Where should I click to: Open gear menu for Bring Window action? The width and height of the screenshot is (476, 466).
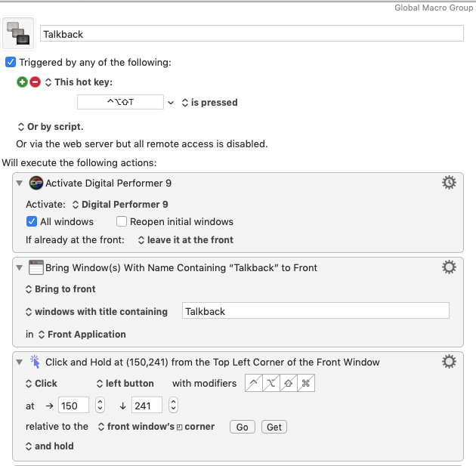click(449, 267)
